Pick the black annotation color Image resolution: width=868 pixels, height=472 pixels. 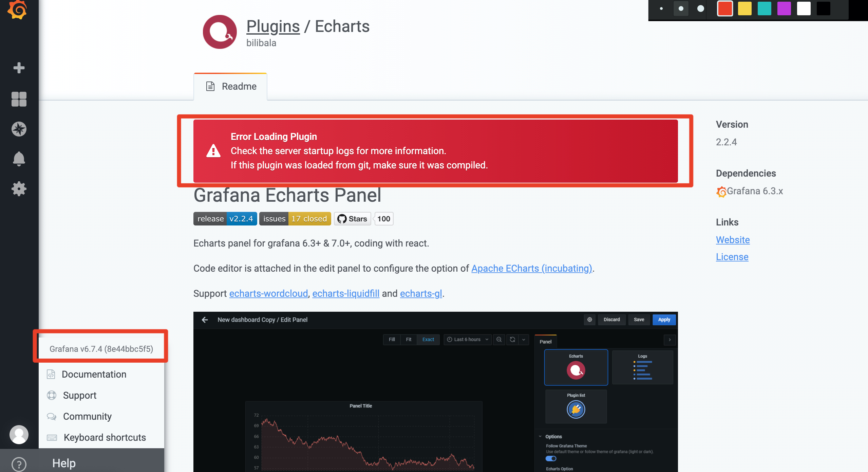[824, 8]
